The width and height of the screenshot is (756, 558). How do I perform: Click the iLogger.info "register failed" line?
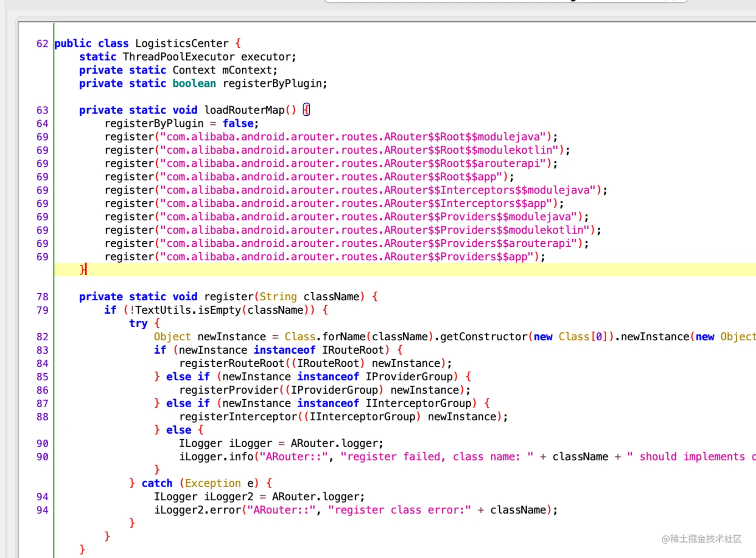(467, 457)
